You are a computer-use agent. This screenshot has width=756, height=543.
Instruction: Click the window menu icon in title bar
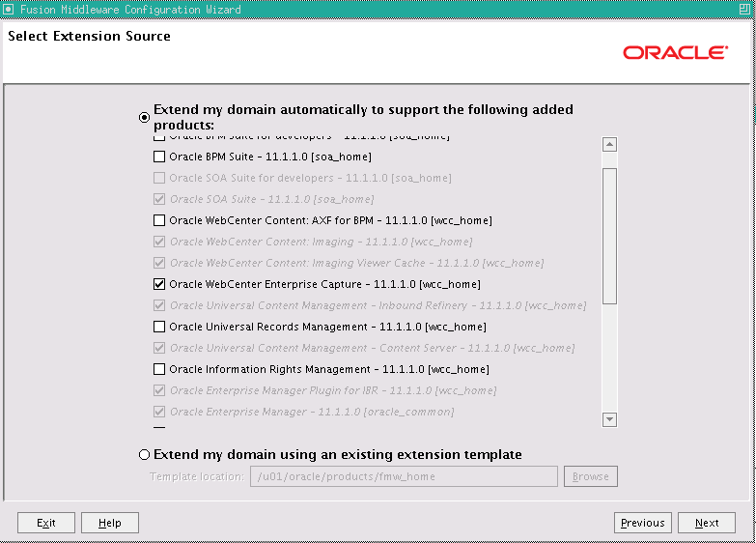tap(8, 9)
